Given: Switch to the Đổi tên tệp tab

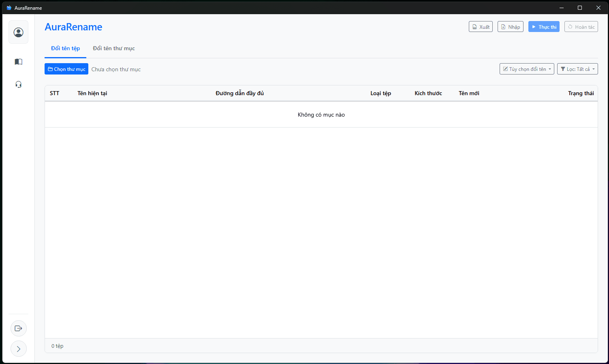Looking at the screenshot, I should (x=65, y=49).
